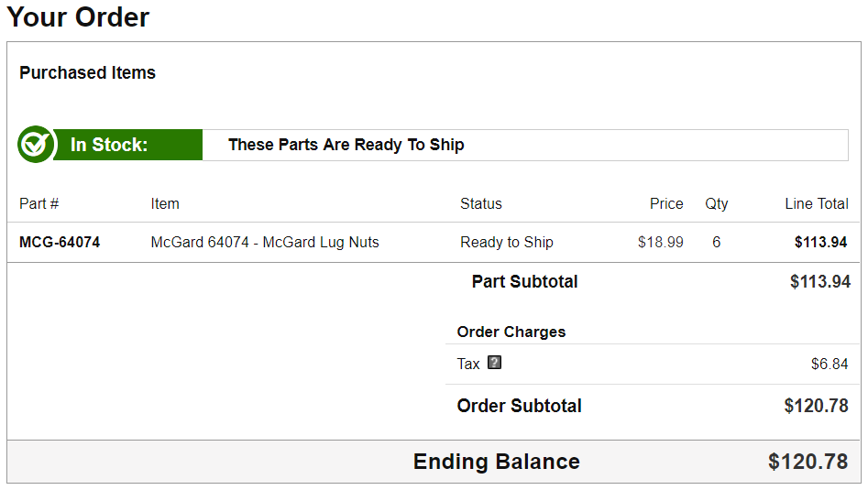868x490 pixels.
Task: Click the quantity value 6
Action: pos(716,243)
